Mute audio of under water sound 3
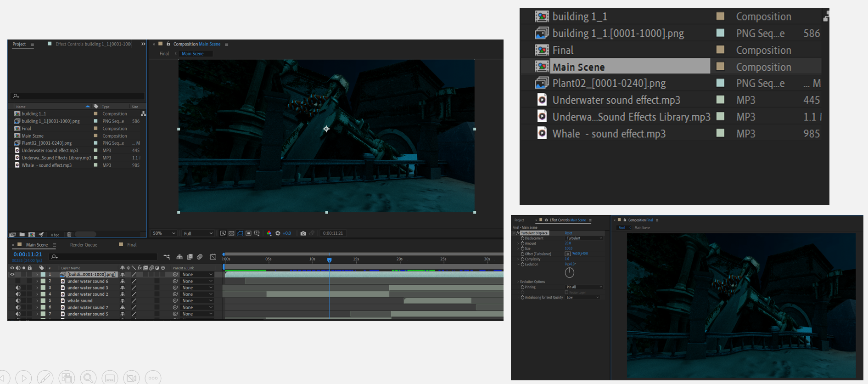This screenshot has width=868, height=384. click(18, 288)
